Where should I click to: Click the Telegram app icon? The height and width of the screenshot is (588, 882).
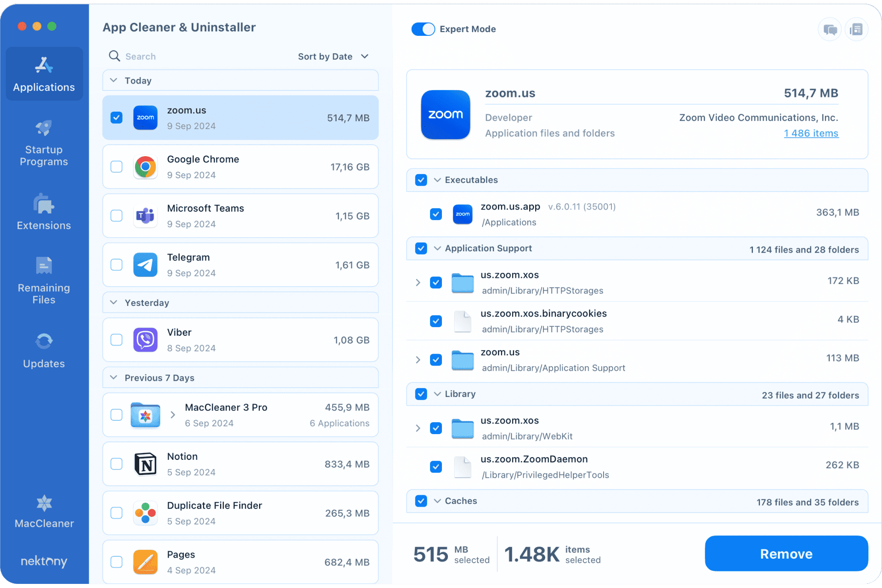click(x=145, y=265)
